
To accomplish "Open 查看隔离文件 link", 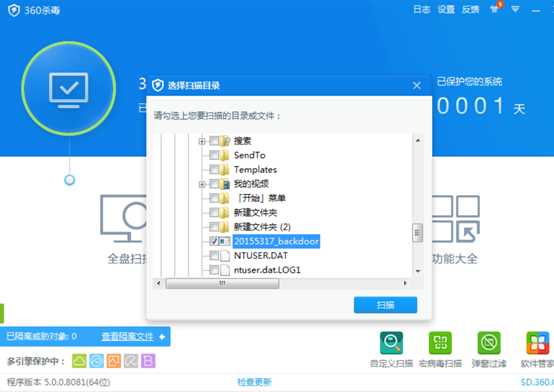I will pos(128,336).
